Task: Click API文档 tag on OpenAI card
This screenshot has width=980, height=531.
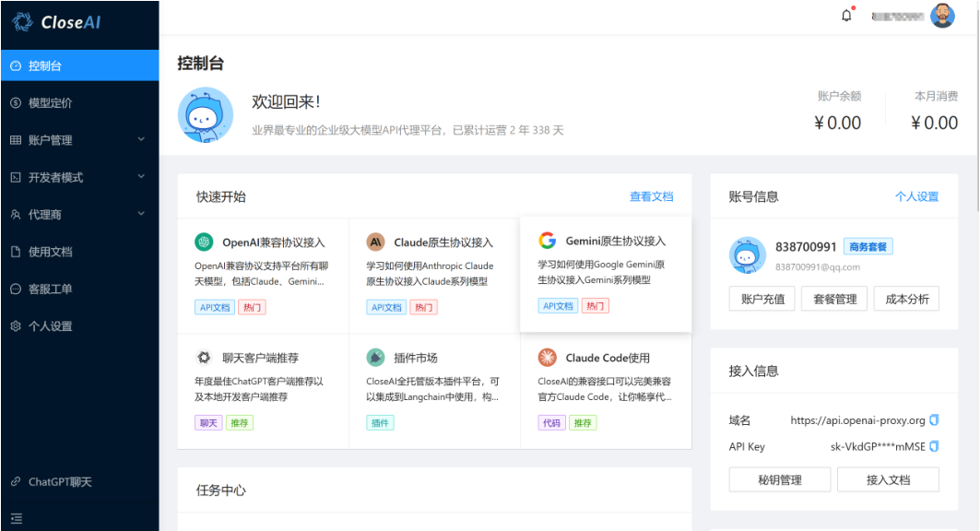Action: coord(215,307)
